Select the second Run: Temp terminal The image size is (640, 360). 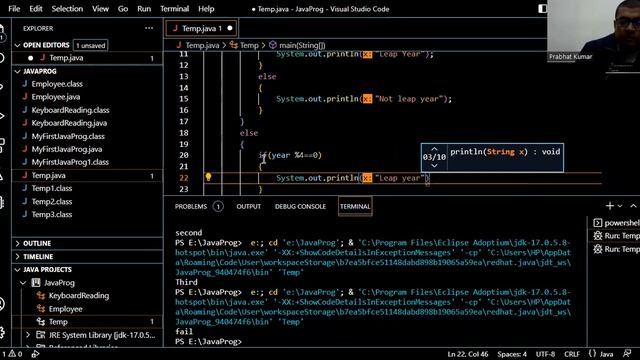616,249
